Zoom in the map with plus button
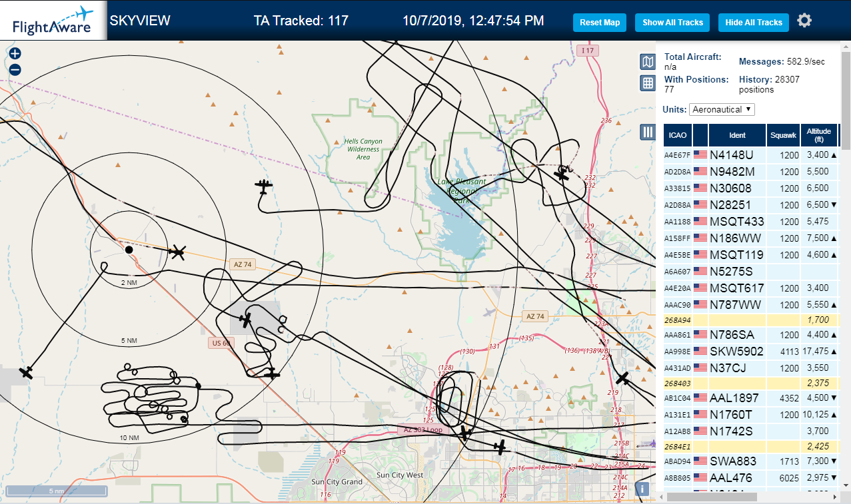Viewport: 851px width, 504px height. [x=15, y=54]
